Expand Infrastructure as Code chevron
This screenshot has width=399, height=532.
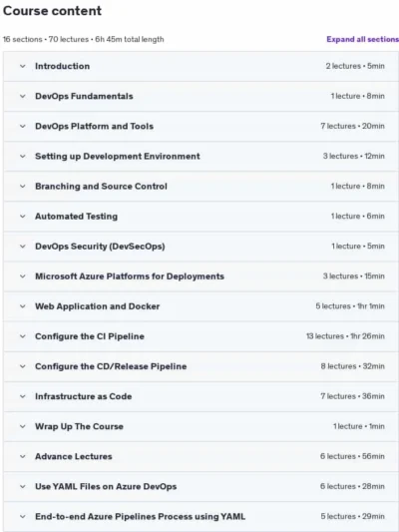coord(23,396)
